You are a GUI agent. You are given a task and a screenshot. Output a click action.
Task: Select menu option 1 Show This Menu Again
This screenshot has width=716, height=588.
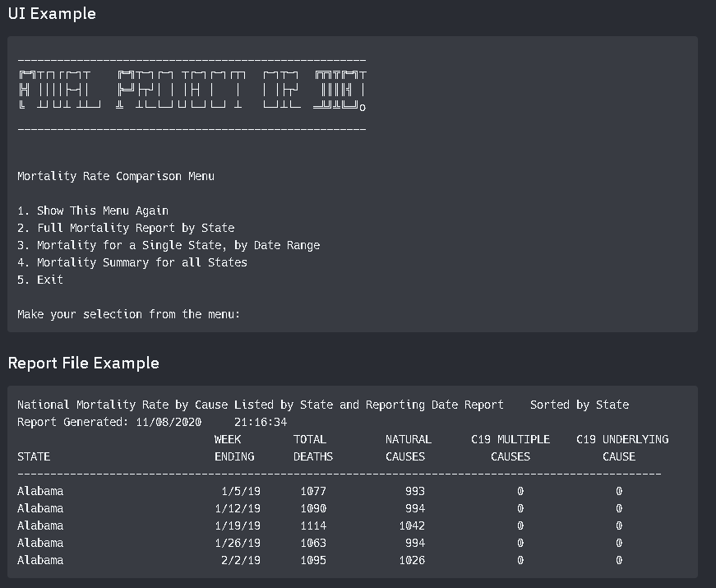[x=92, y=211]
